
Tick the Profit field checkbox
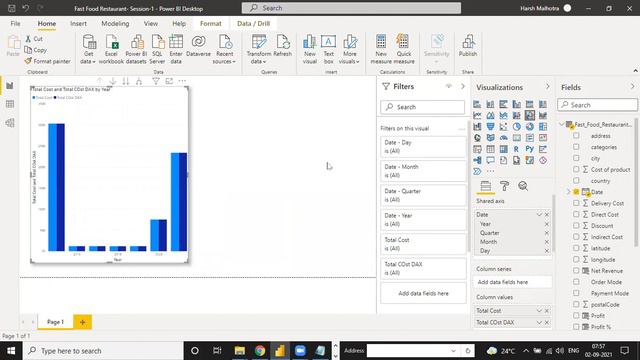(576, 316)
